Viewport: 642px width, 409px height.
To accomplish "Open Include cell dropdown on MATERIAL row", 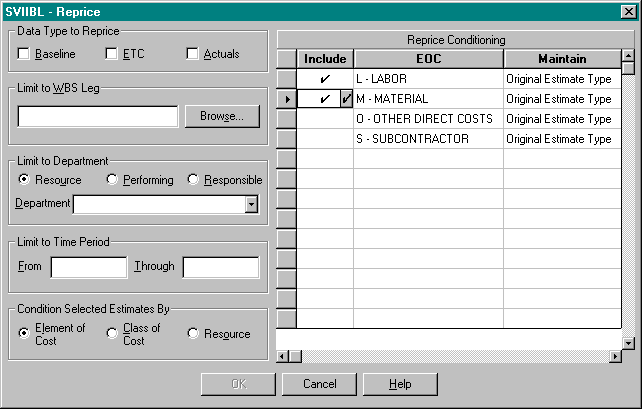I will click(x=346, y=99).
